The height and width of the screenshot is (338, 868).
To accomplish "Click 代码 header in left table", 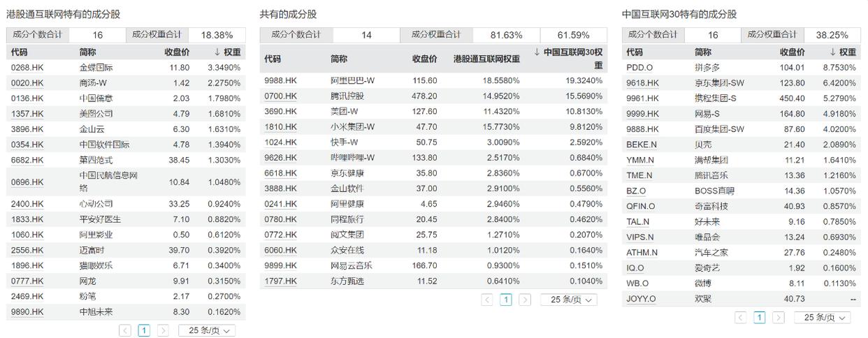I will (20, 52).
